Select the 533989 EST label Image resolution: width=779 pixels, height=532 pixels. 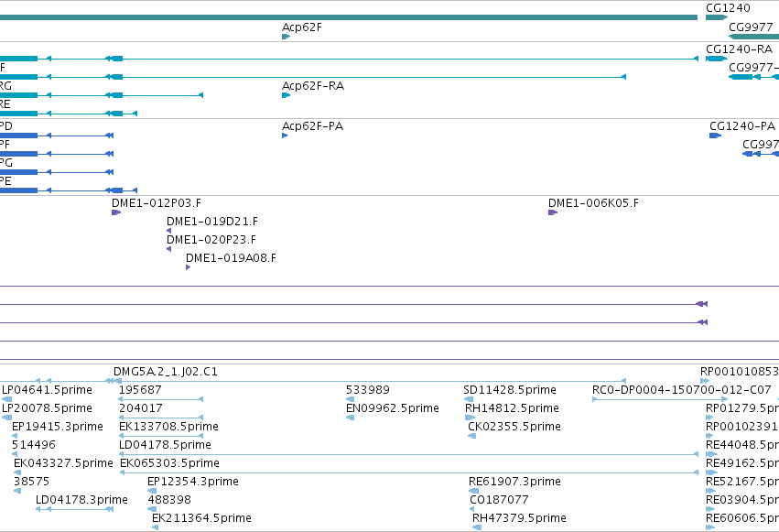point(368,390)
